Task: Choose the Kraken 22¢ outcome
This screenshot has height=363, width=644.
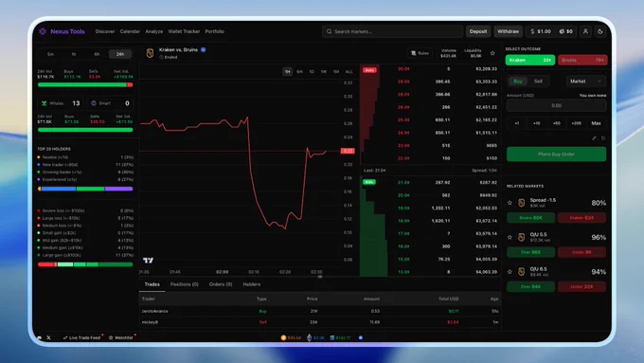Action: 530,60
